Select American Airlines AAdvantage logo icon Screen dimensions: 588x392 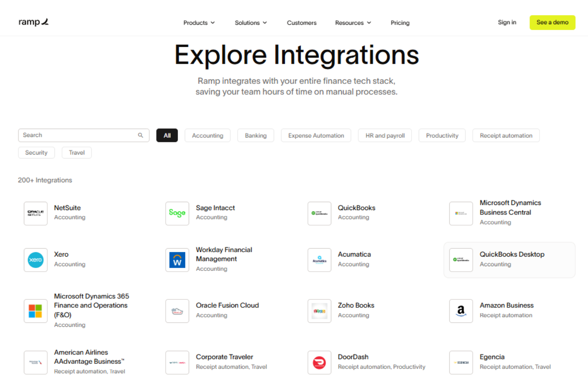pos(36,363)
